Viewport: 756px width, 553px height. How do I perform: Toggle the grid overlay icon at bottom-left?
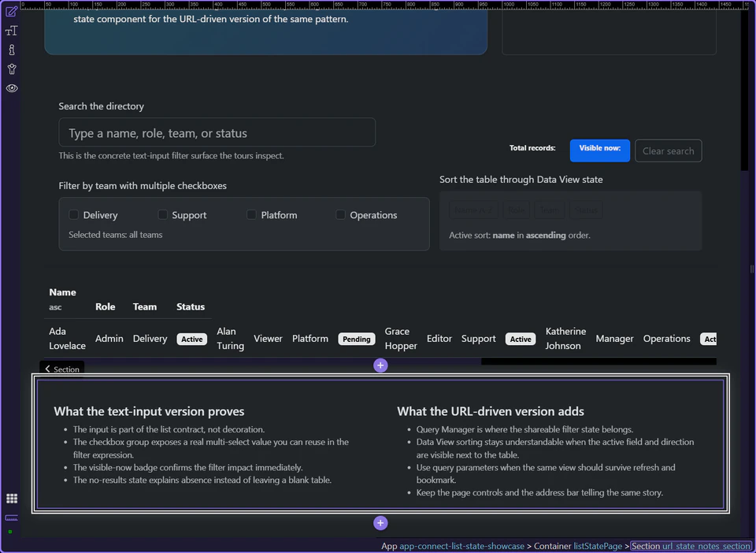[12, 499]
